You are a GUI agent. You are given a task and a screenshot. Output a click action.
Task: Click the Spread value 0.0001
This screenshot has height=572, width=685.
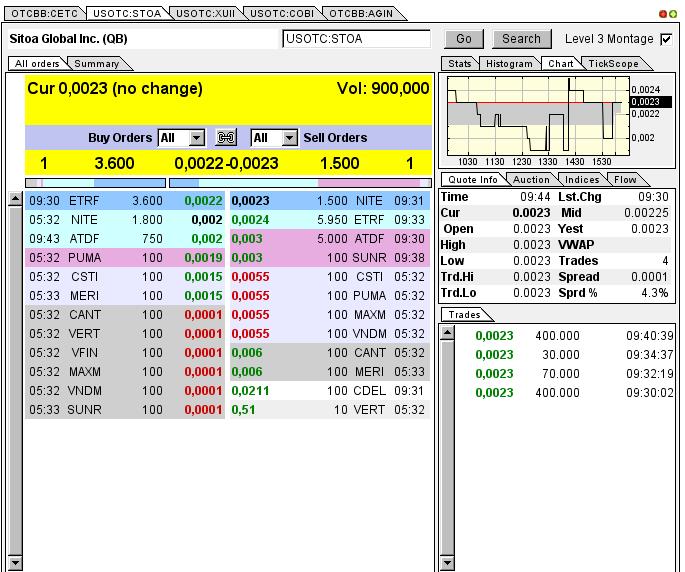[649, 277]
